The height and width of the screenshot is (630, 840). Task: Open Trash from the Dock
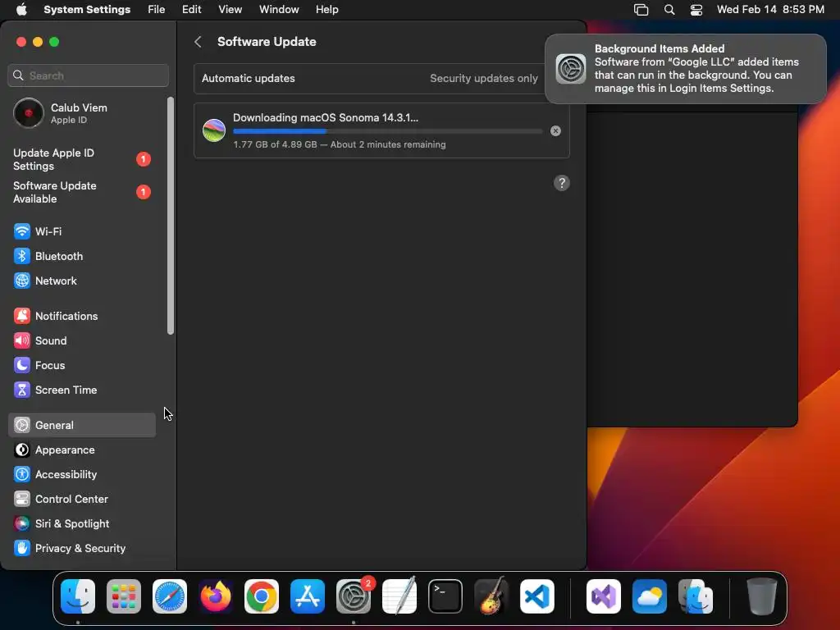[761, 596]
